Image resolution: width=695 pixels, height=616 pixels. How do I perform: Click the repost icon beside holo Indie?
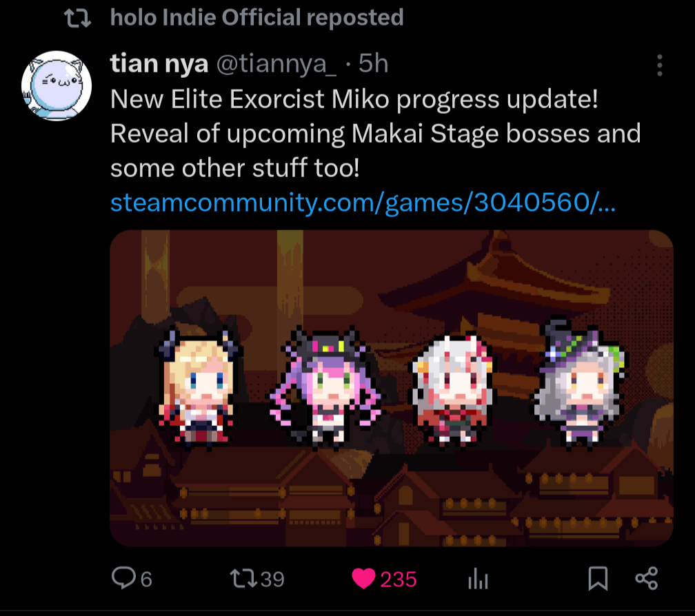(77, 18)
